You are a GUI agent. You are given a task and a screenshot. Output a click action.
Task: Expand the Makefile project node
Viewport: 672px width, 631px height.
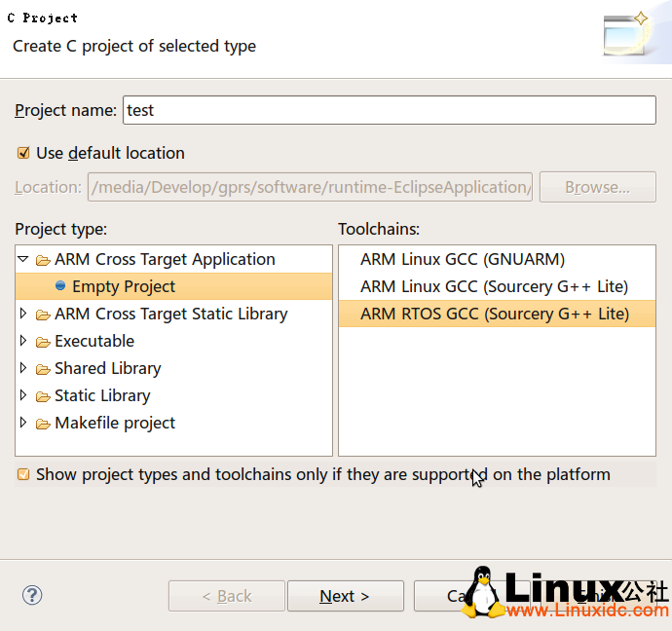point(23,424)
